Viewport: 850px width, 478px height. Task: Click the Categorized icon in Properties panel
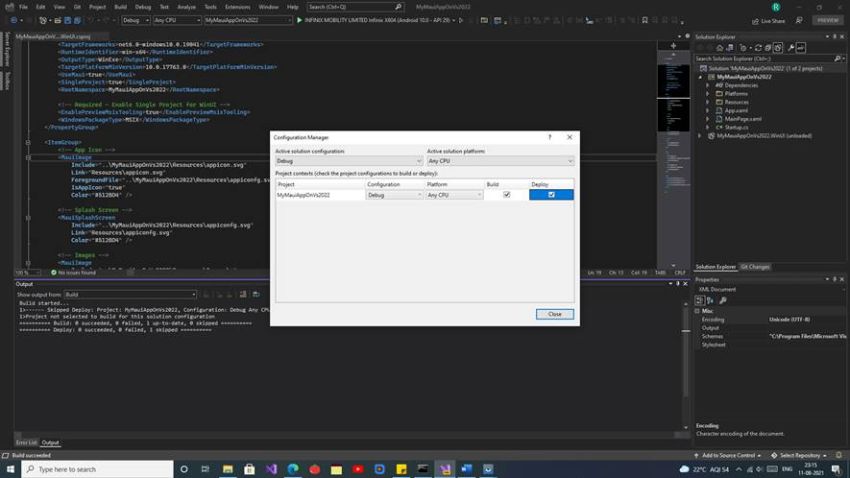[700, 300]
